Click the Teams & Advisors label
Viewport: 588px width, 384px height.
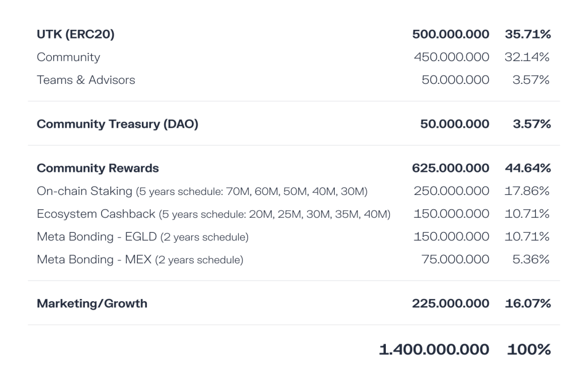point(86,80)
